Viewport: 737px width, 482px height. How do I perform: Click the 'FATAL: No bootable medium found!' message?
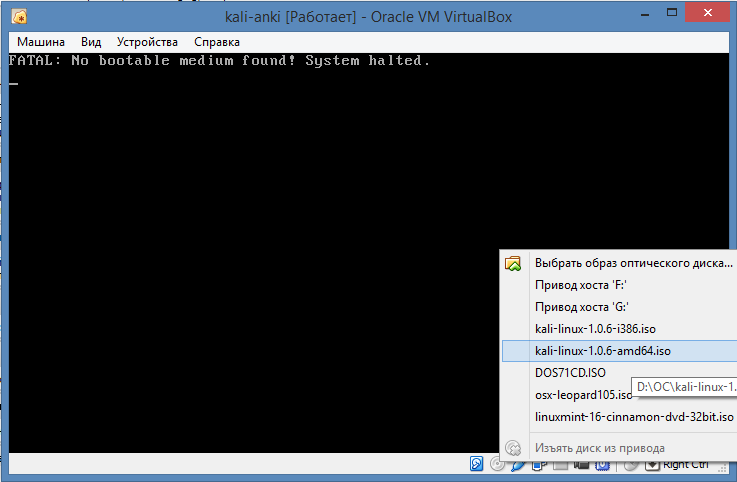[x=152, y=61]
